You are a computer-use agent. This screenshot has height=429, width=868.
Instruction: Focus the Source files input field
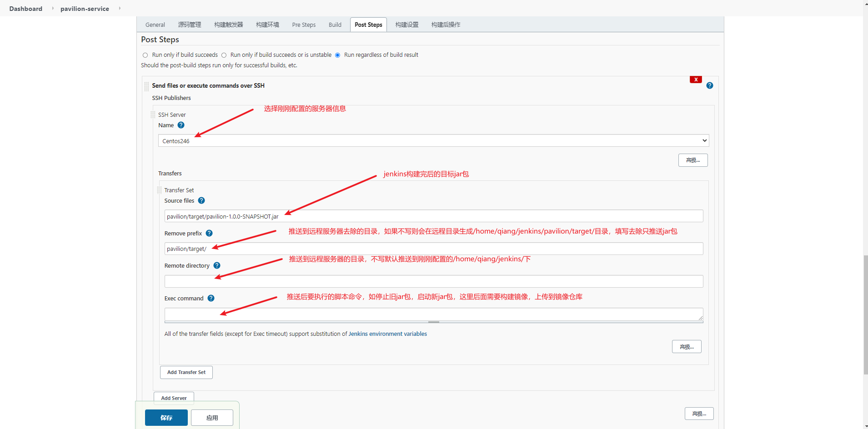(x=434, y=216)
